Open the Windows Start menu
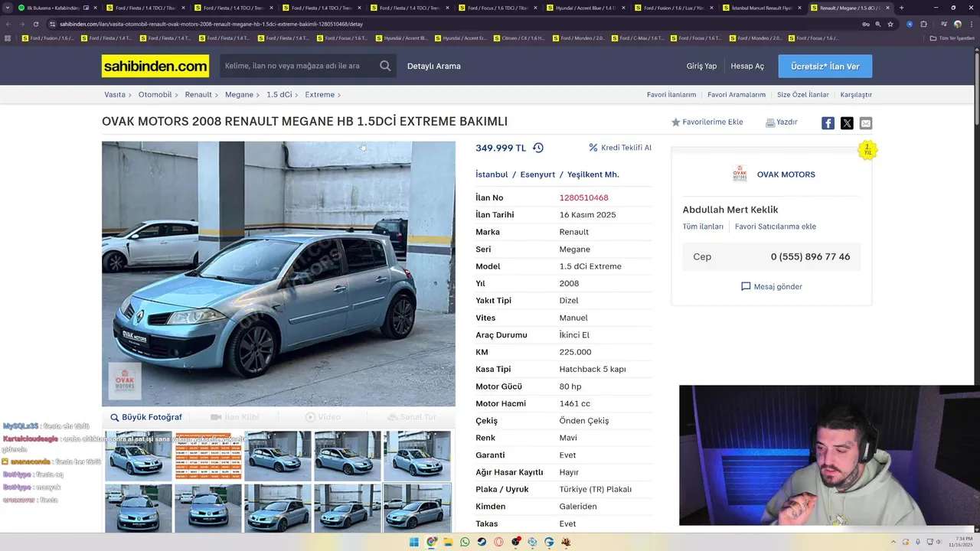Screen dimensions: 980x551 pyautogui.click(x=414, y=542)
